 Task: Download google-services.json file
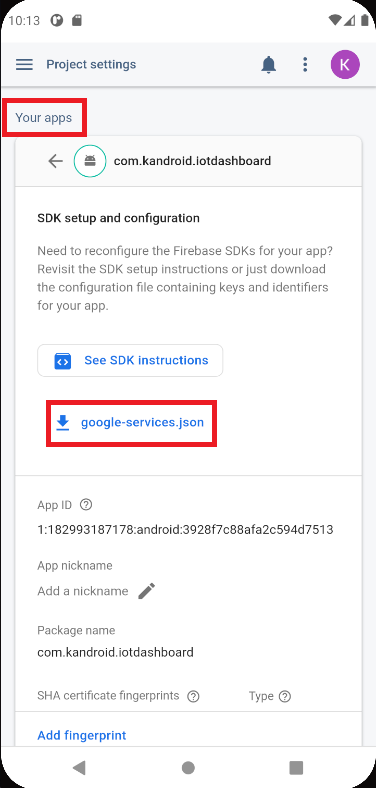click(x=132, y=423)
